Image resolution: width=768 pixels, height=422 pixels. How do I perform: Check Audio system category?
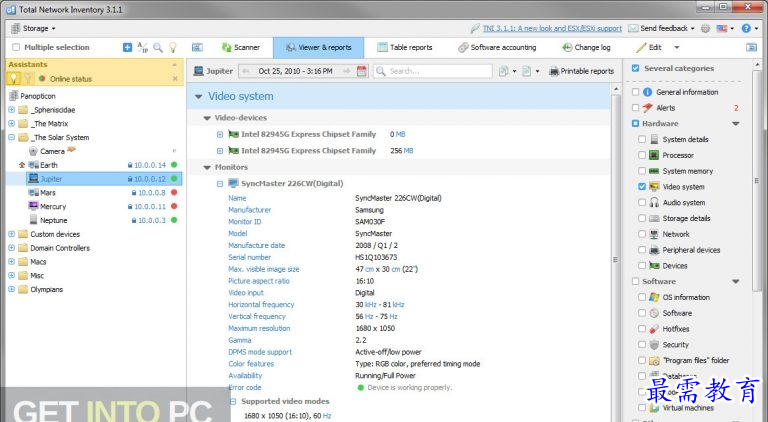point(642,203)
